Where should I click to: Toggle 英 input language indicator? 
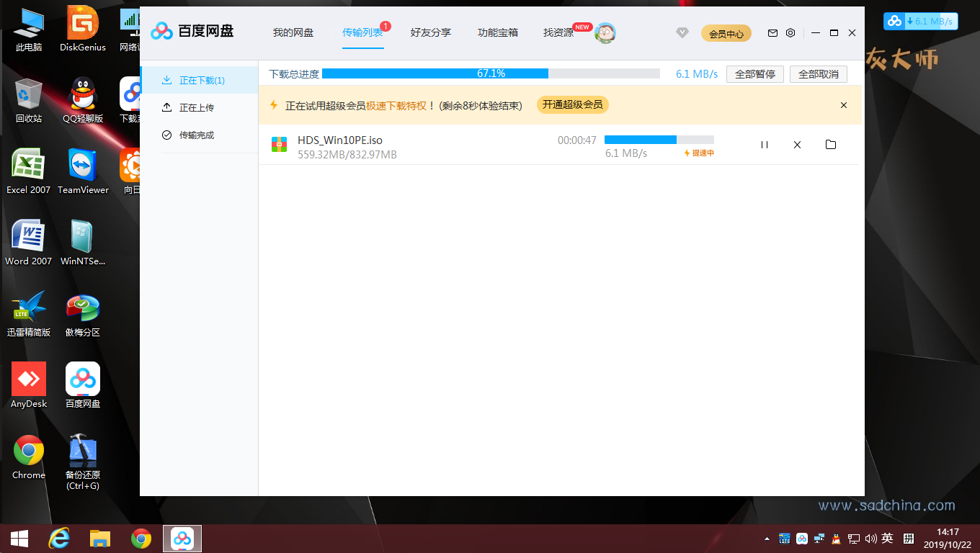coord(888,539)
